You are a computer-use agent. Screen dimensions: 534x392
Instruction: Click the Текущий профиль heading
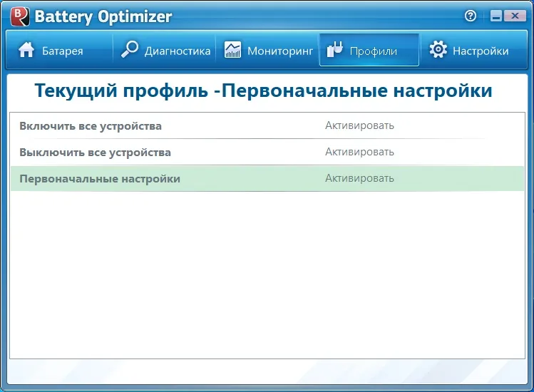point(263,91)
